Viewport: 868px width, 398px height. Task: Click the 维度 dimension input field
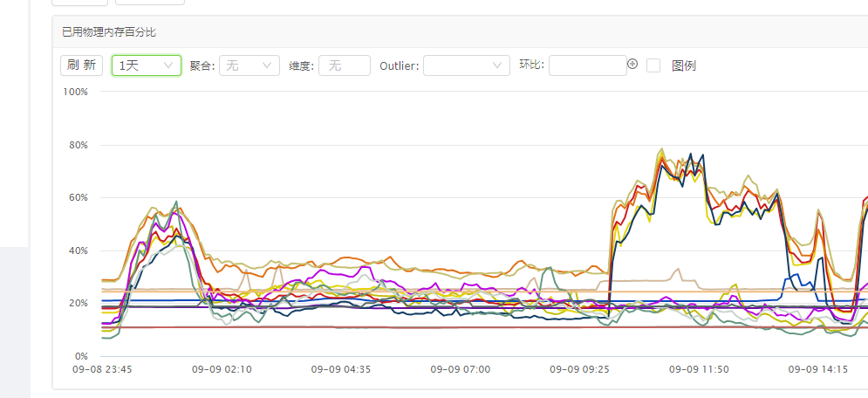click(x=345, y=65)
